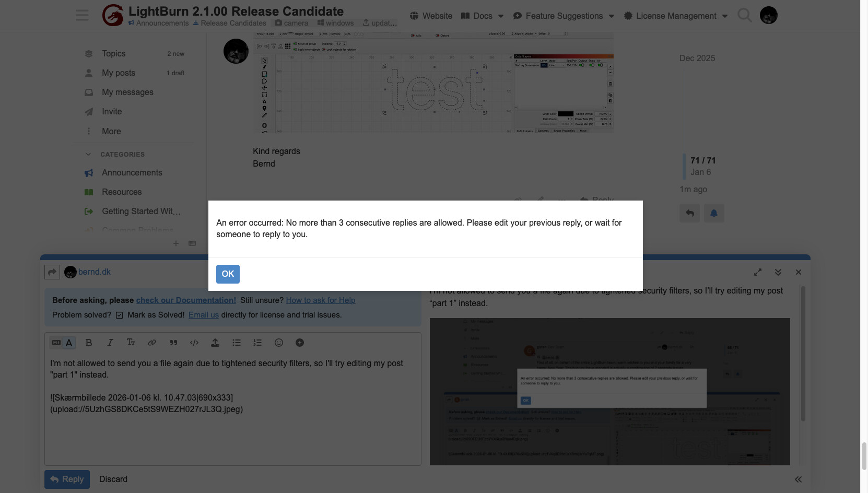Apply italic formatting in the composer

[x=110, y=343]
